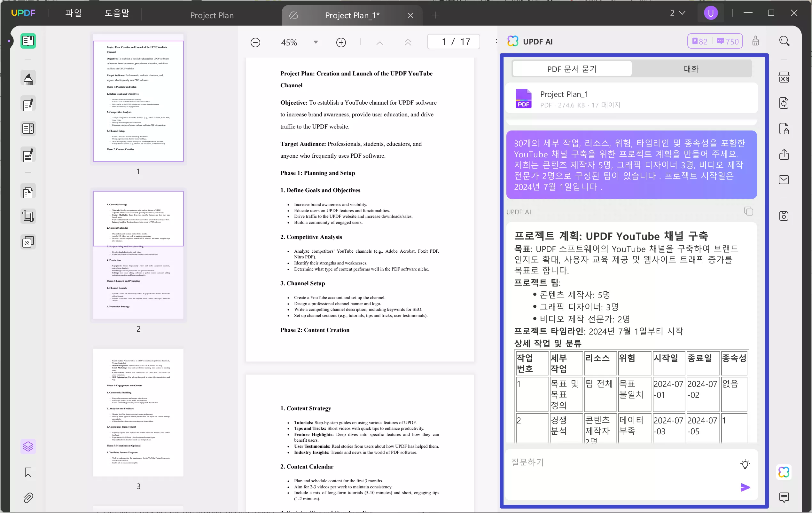
Task: Open the comments panel icon at bottom right
Action: [784, 497]
